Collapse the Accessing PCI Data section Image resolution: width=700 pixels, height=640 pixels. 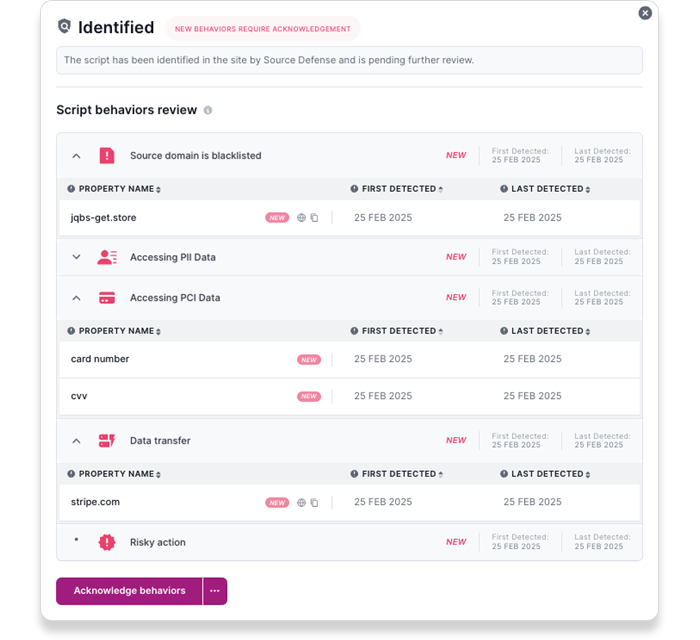76,298
